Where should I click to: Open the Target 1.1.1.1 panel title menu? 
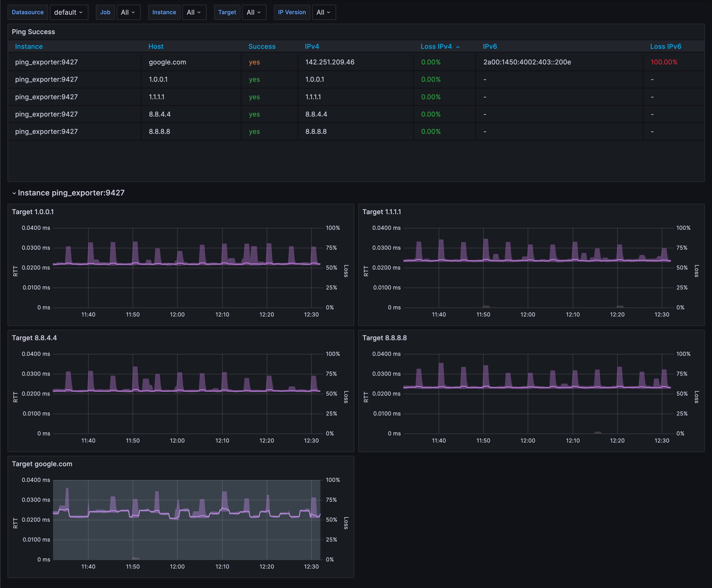coord(382,212)
